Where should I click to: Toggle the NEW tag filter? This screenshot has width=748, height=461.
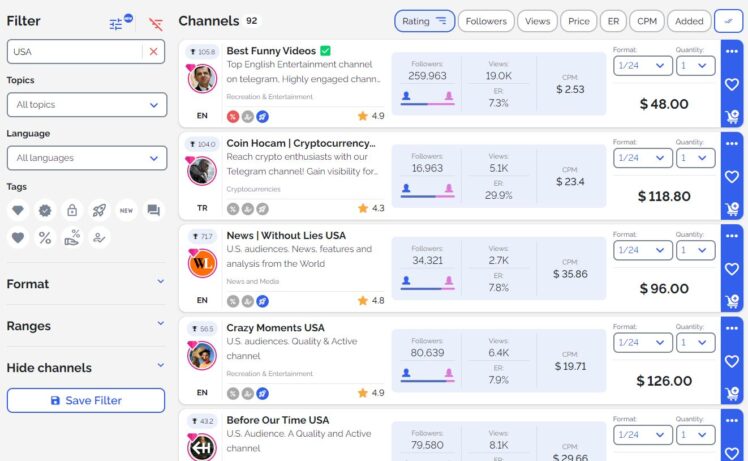click(126, 210)
